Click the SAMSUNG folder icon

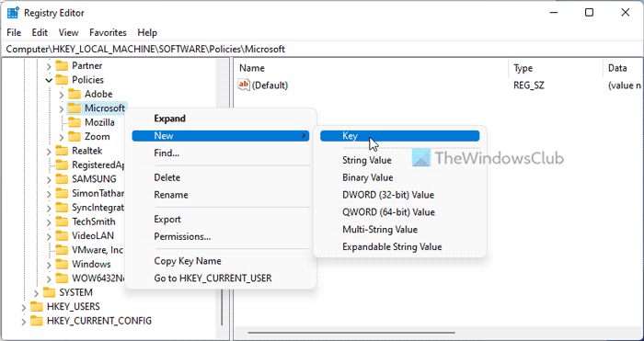tap(62, 179)
